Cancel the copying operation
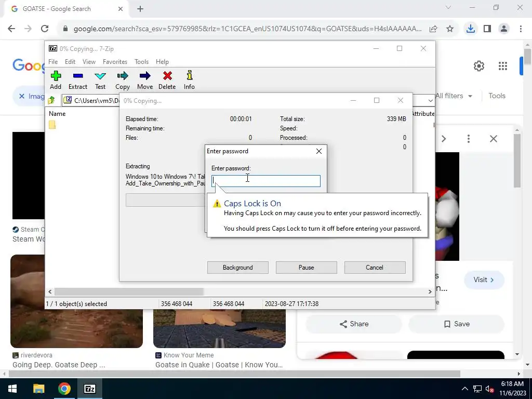 click(375, 268)
